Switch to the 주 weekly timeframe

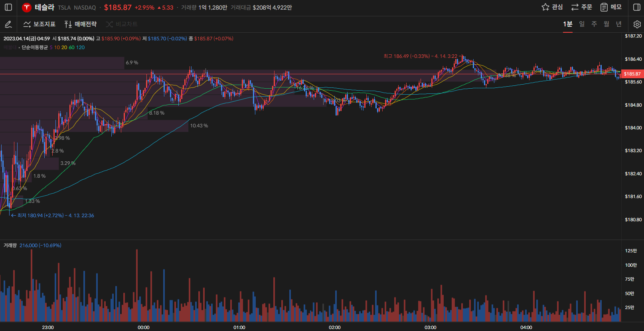tap(594, 24)
